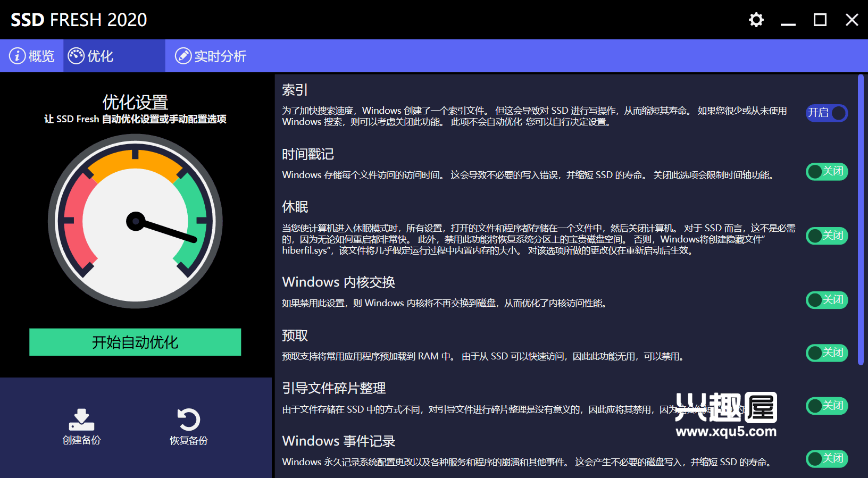Viewport: 868px width, 478px height.
Task: Toggle the 时间戳记 switch
Action: pos(827,171)
